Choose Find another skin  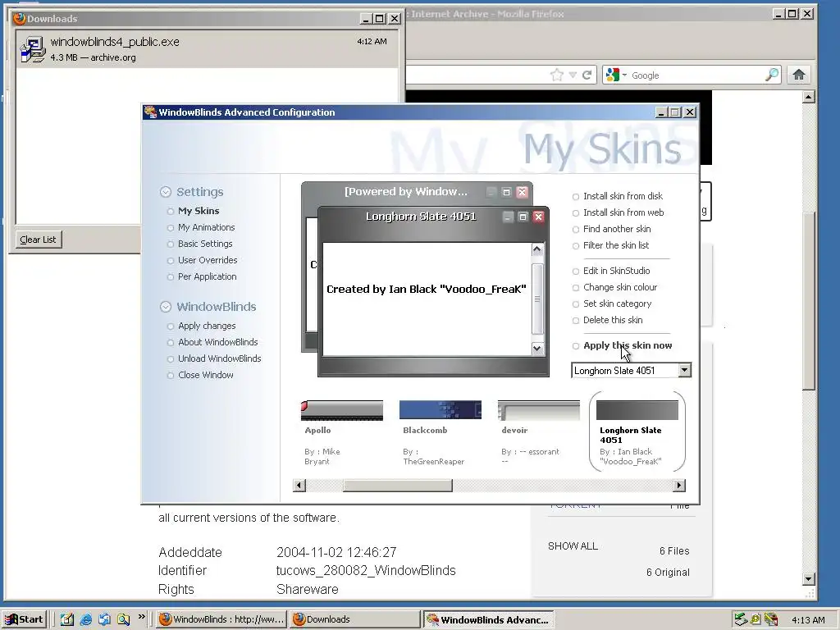click(x=617, y=230)
